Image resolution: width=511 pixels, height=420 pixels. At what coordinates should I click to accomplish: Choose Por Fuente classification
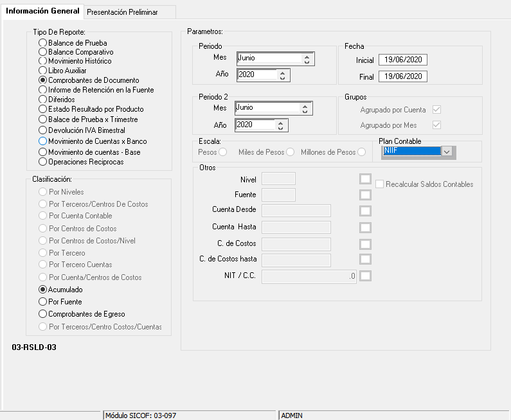[43, 301]
